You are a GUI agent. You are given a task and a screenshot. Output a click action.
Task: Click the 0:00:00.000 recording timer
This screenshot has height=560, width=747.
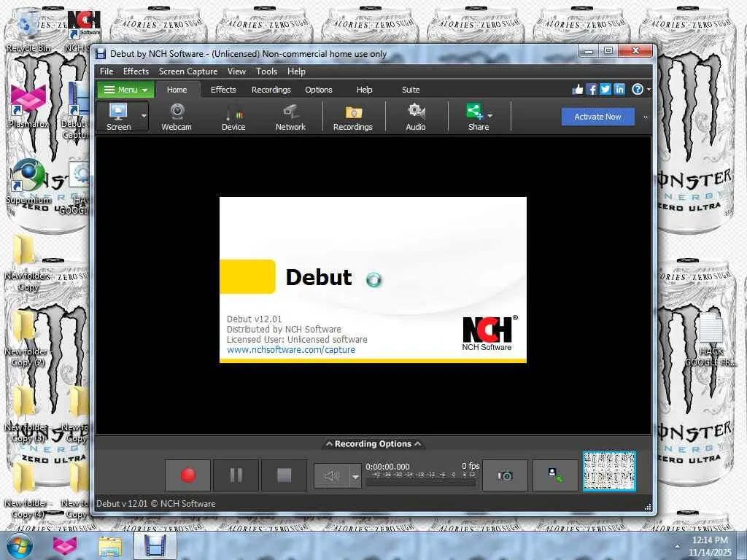pyautogui.click(x=387, y=467)
